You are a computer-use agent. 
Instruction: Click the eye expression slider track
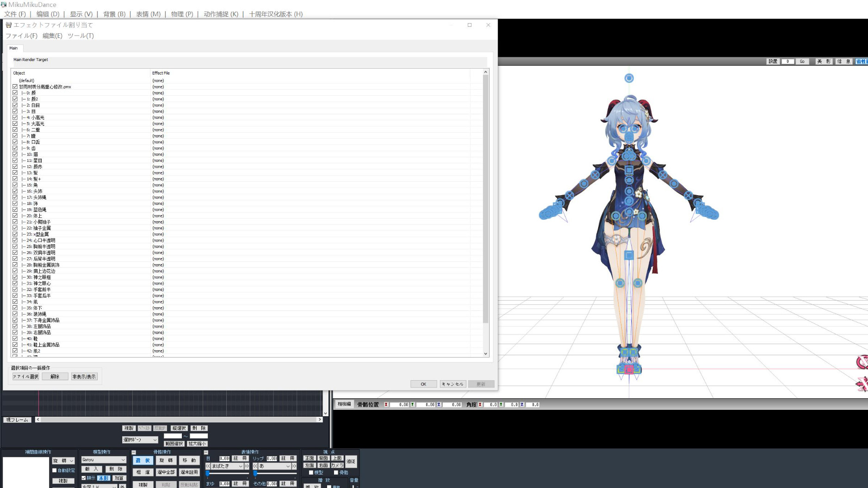point(228,473)
